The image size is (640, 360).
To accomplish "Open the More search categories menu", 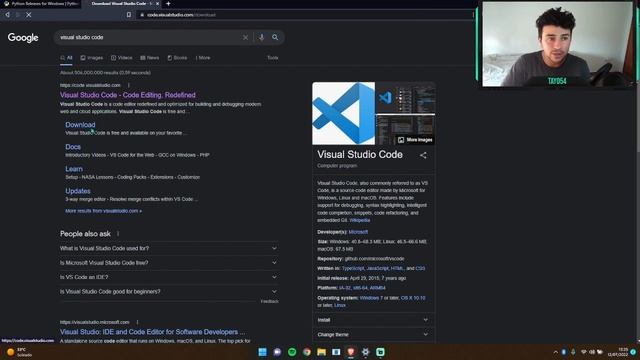I will (203, 58).
